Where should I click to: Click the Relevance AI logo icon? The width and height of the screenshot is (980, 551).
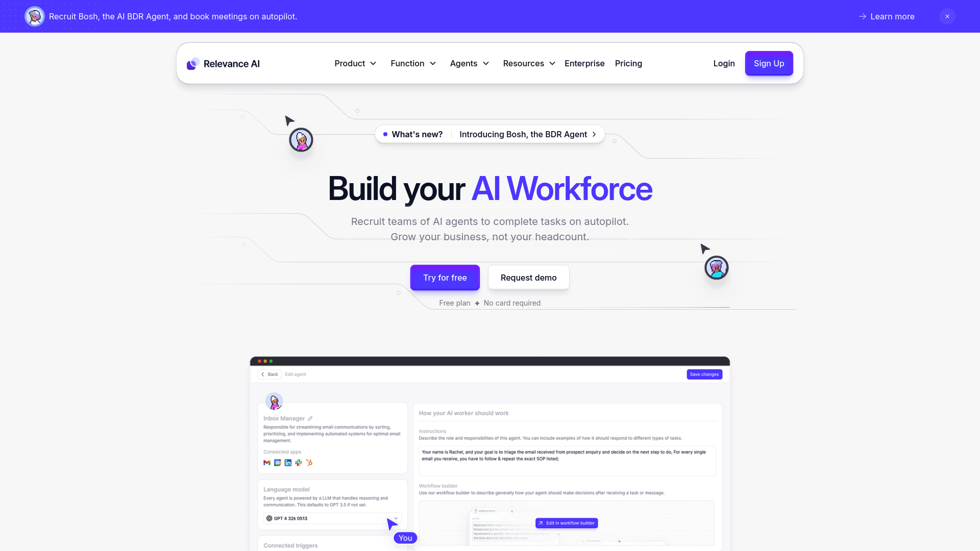[x=192, y=63]
